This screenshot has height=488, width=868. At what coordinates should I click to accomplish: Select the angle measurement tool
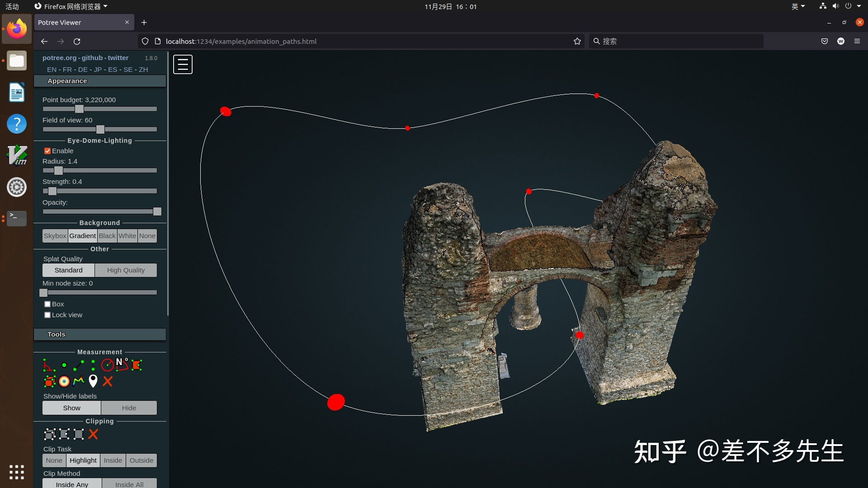coord(48,365)
